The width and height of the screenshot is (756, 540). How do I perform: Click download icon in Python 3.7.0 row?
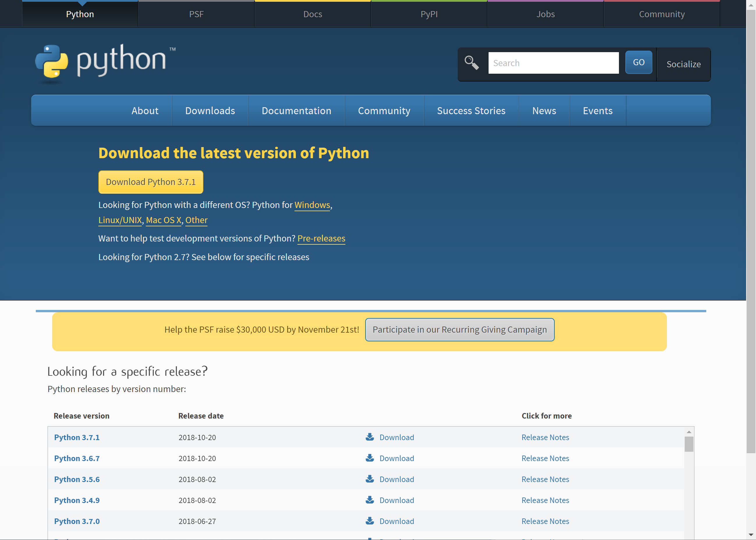point(370,521)
